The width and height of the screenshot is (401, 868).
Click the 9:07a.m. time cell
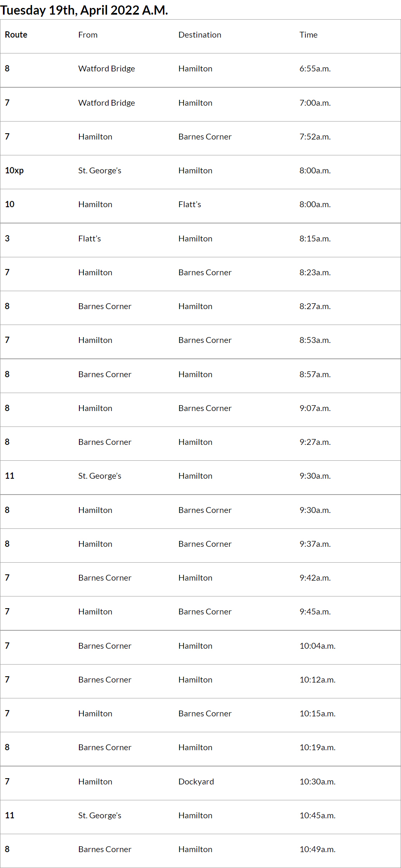315,409
